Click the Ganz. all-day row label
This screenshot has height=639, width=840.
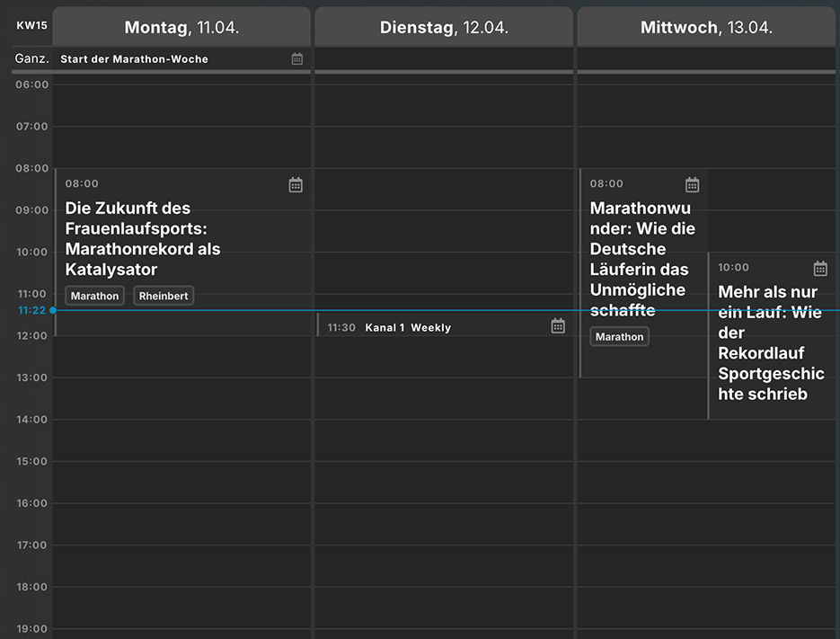[31, 58]
